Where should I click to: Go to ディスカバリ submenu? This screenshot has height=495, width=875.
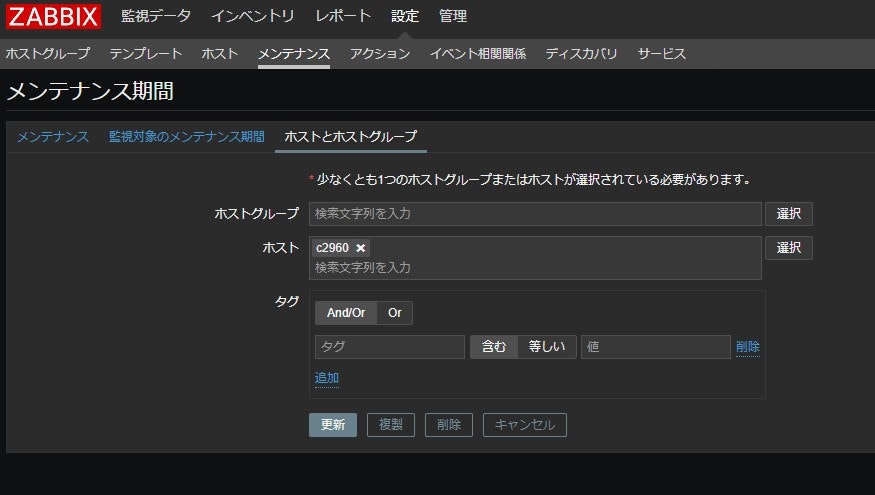(581, 54)
